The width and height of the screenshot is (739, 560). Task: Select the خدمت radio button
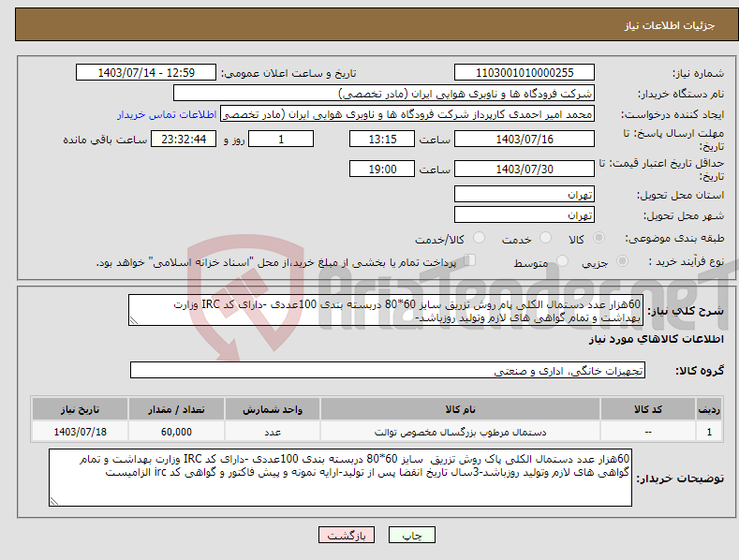pos(545,238)
